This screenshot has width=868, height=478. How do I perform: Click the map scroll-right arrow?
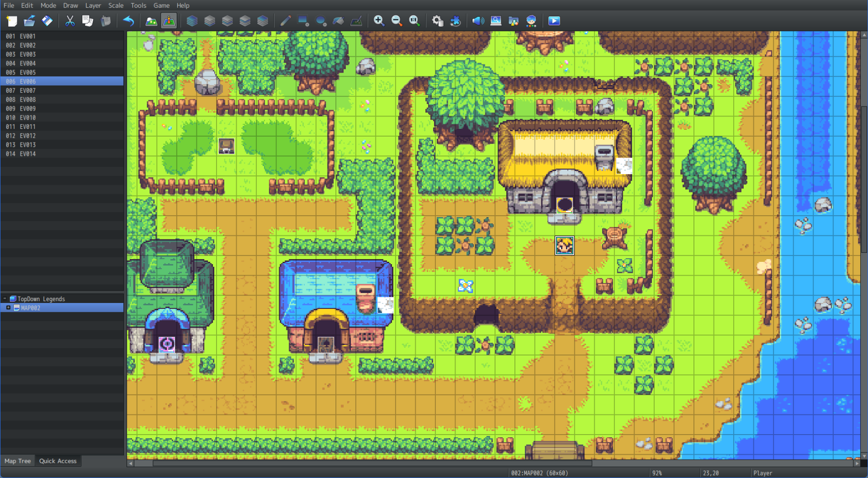click(x=857, y=463)
